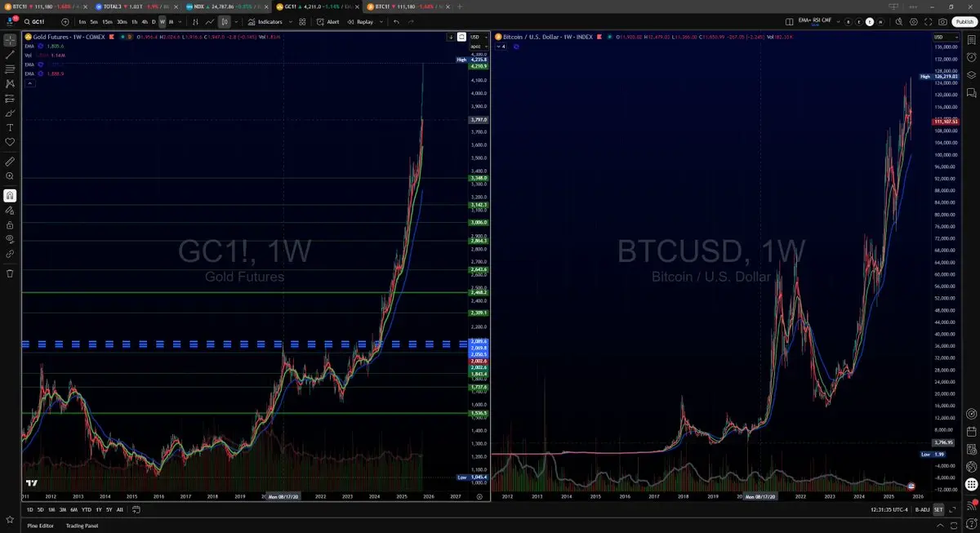The height and width of the screenshot is (533, 980).
Task: Toggle hide all drawings eye icon
Action: [10, 239]
